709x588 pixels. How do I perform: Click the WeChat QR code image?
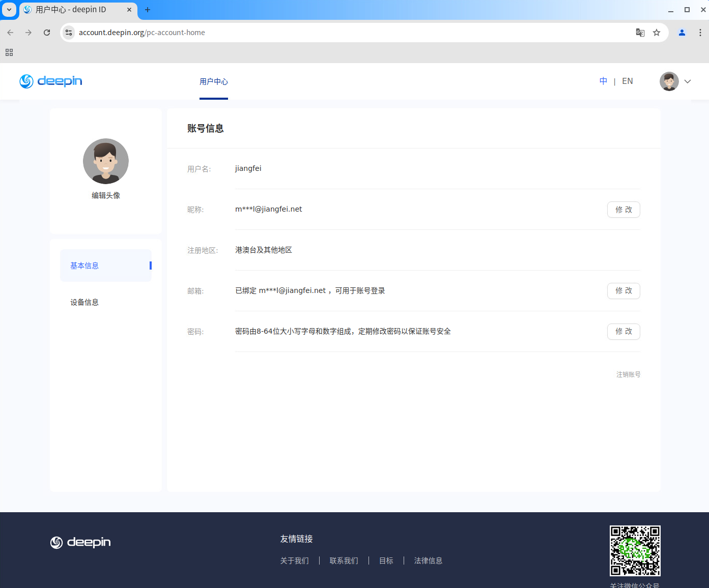tap(635, 551)
